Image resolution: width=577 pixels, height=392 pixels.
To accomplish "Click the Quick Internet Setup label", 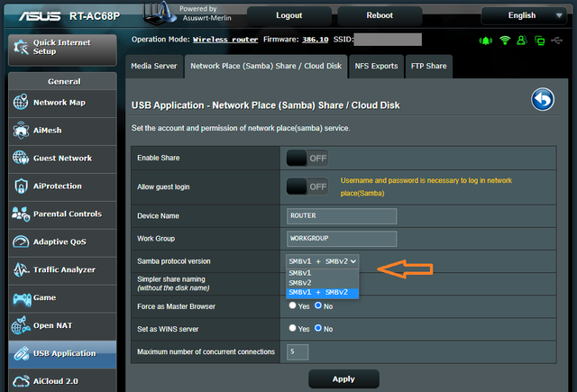I will 62,47.
